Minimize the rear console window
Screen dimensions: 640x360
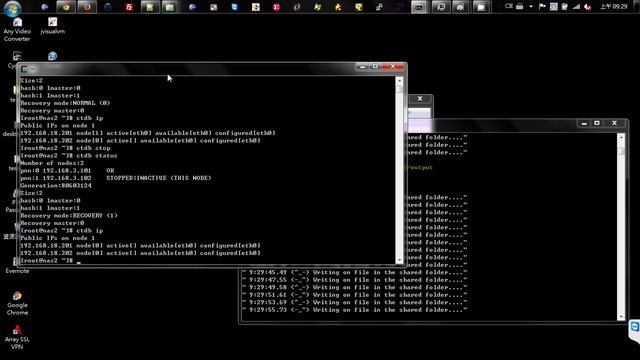(x=584, y=123)
